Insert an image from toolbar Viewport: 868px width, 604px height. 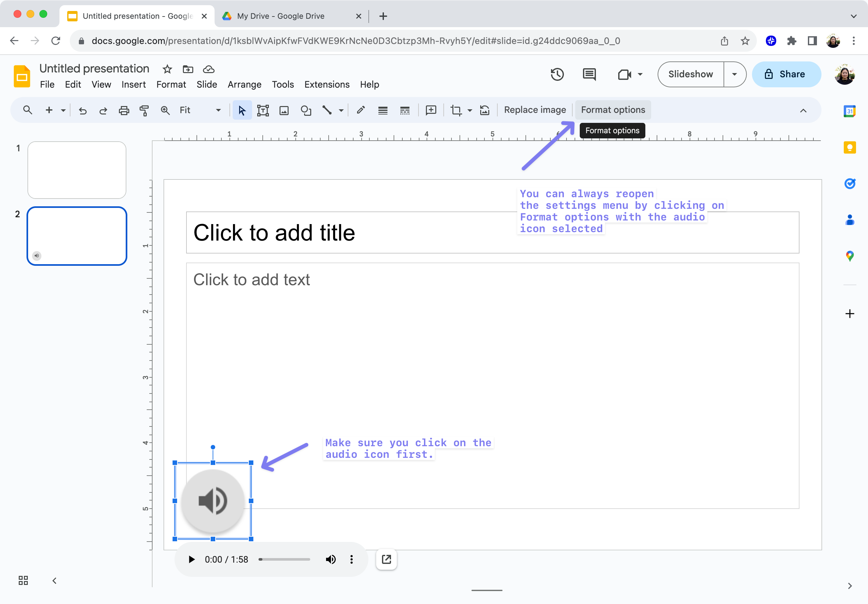point(284,110)
